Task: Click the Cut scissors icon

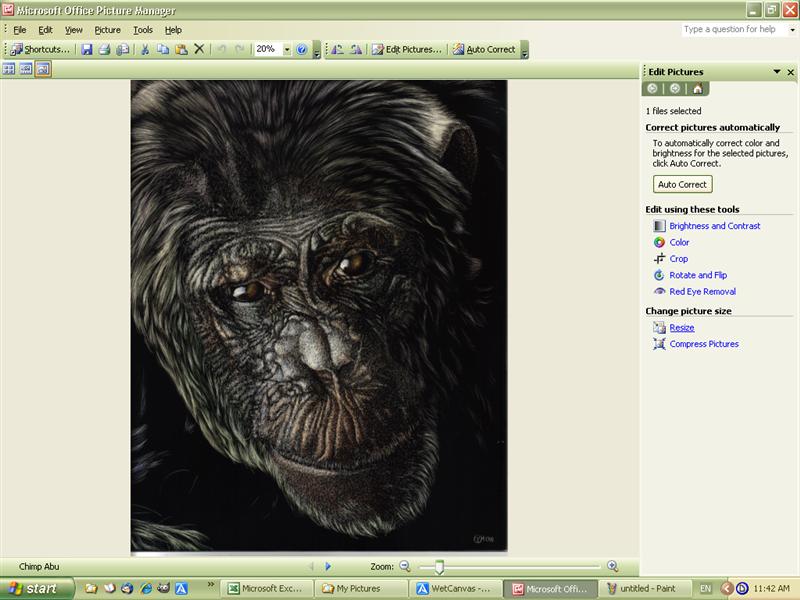Action: 145,49
